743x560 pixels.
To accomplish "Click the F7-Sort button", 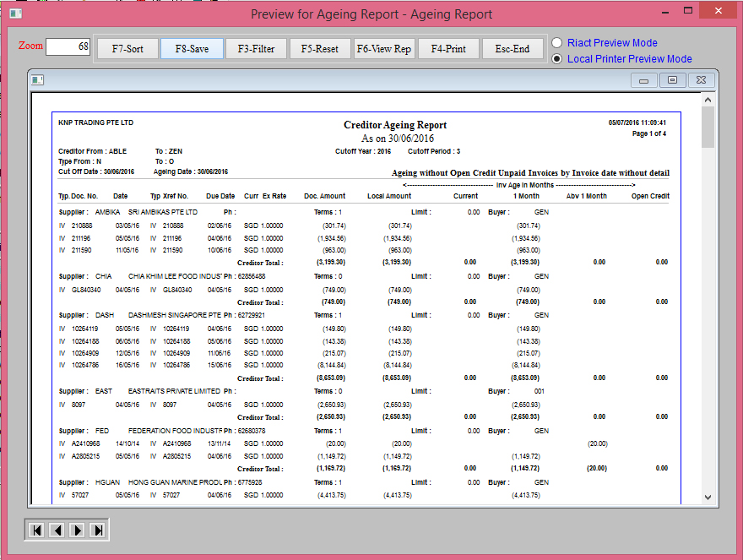I will pos(127,49).
